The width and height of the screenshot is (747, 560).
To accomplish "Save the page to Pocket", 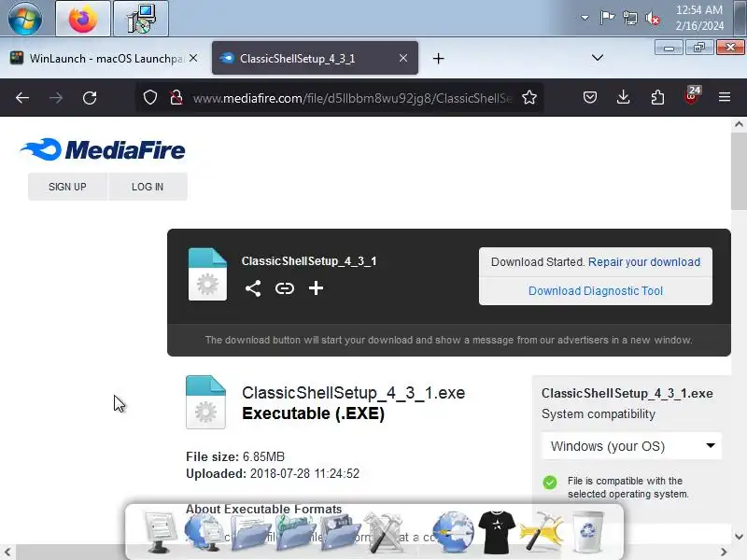I will (590, 98).
